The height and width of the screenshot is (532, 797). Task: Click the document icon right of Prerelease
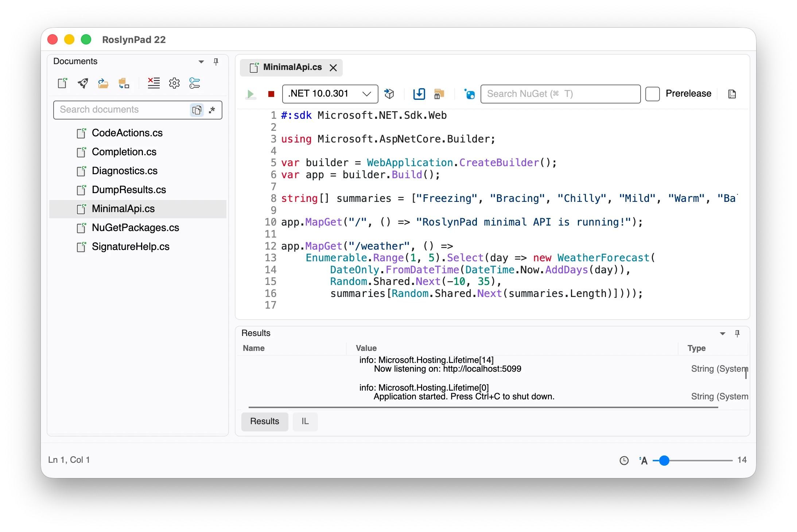[x=732, y=94]
